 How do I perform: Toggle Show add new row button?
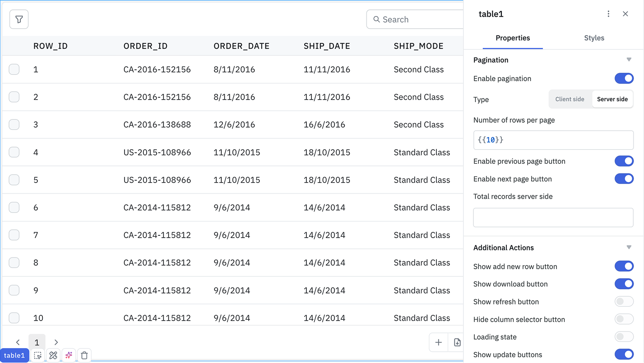(x=624, y=267)
